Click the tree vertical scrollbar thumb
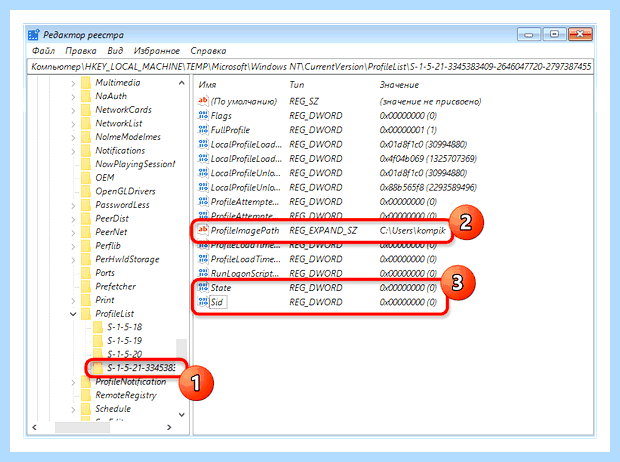 click(x=181, y=348)
